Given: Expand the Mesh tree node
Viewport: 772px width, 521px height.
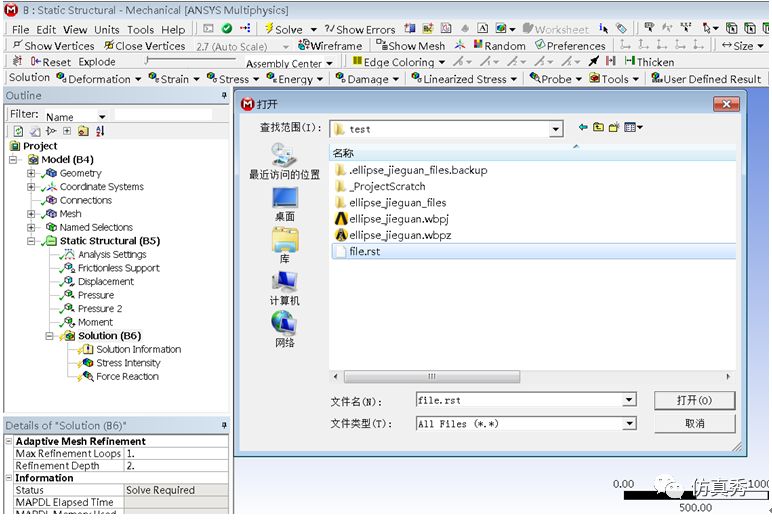Looking at the screenshot, I should (x=31, y=214).
